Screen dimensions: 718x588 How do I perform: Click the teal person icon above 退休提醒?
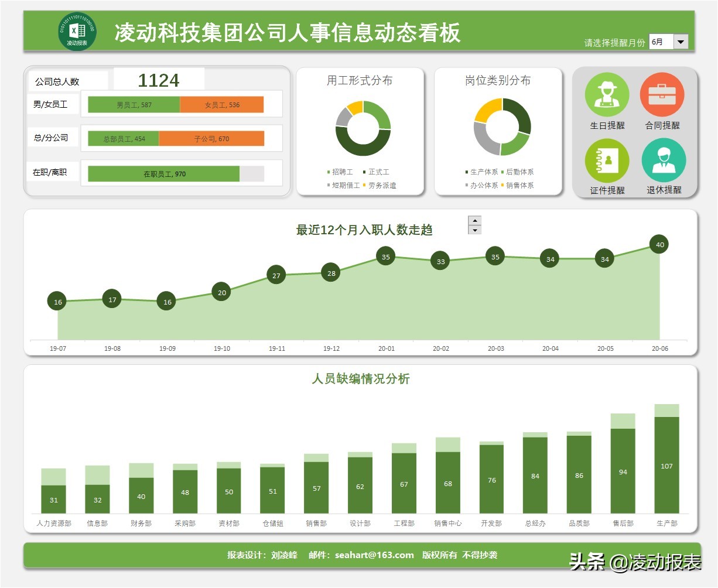664,159
